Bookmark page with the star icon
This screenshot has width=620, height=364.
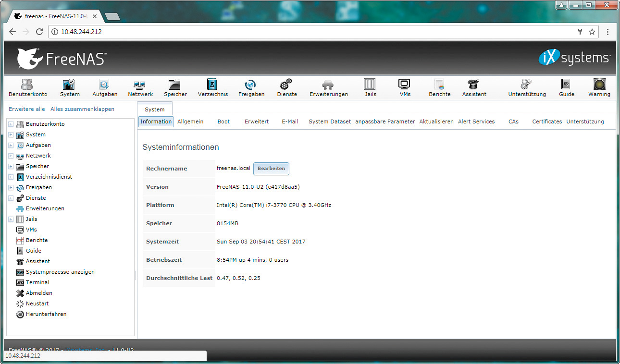592,32
